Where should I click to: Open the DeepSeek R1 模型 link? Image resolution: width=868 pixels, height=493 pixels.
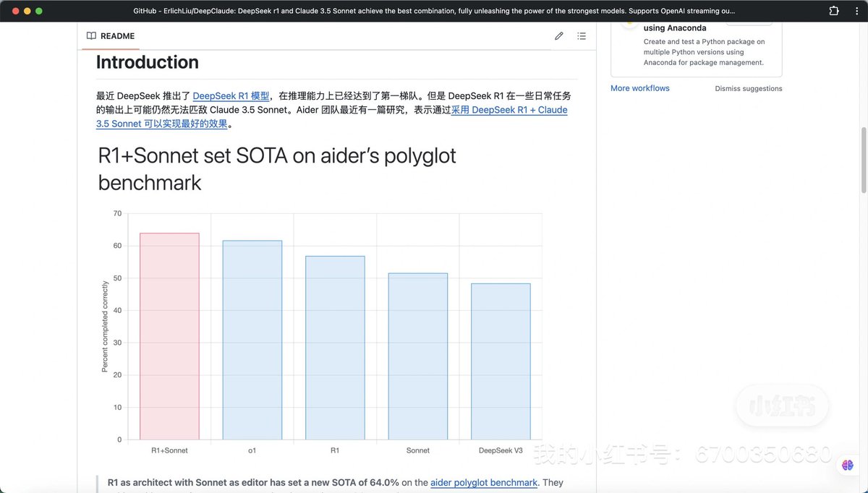(x=231, y=95)
